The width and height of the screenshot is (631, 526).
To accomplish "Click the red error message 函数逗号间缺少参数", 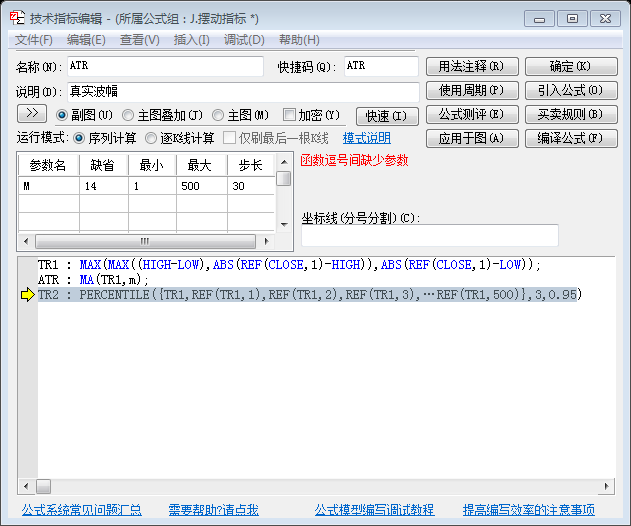I will pos(354,161).
